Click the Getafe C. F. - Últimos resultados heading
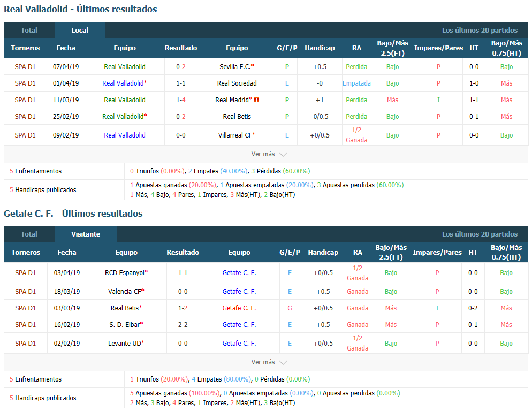Viewport: 532px width, 411px height. 73,214
